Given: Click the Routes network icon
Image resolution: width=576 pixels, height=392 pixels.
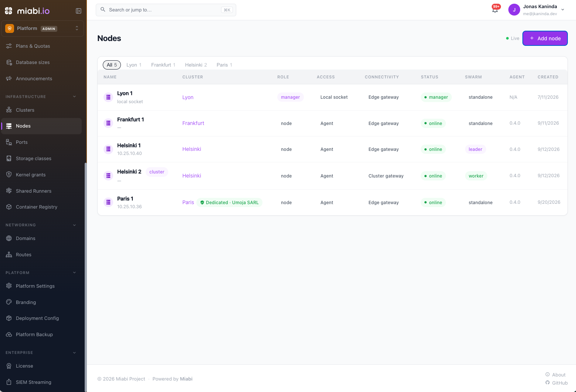Looking at the screenshot, I should (x=9, y=254).
